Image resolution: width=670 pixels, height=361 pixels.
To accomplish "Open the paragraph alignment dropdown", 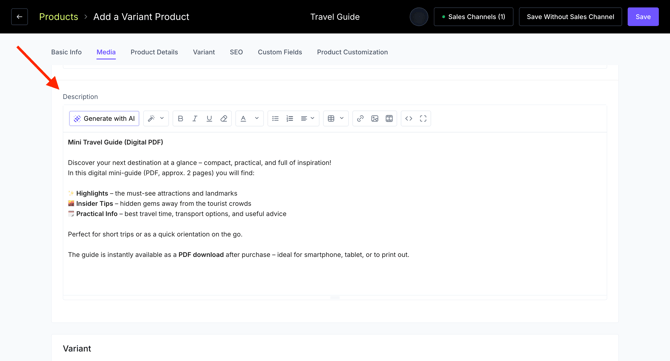I will (307, 118).
